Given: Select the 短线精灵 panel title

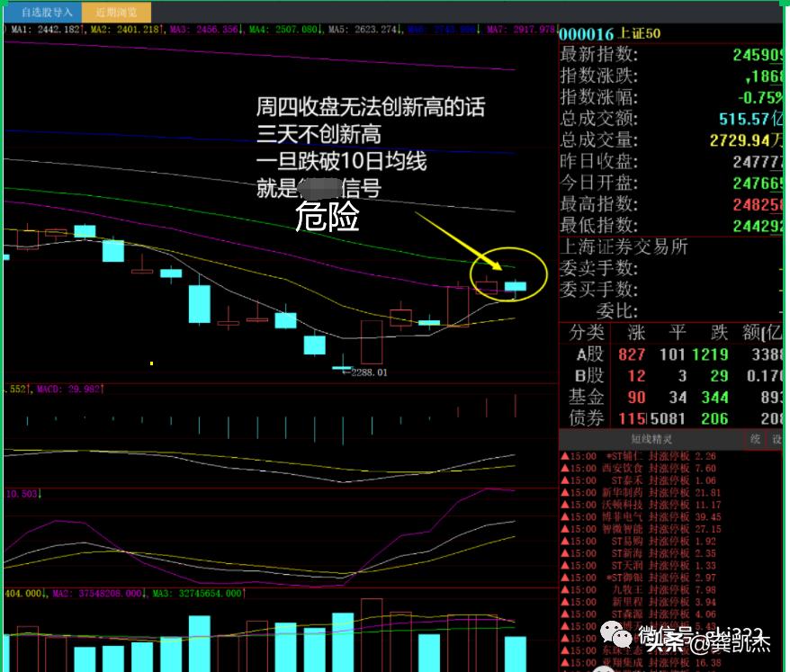Looking at the screenshot, I should pos(651,439).
